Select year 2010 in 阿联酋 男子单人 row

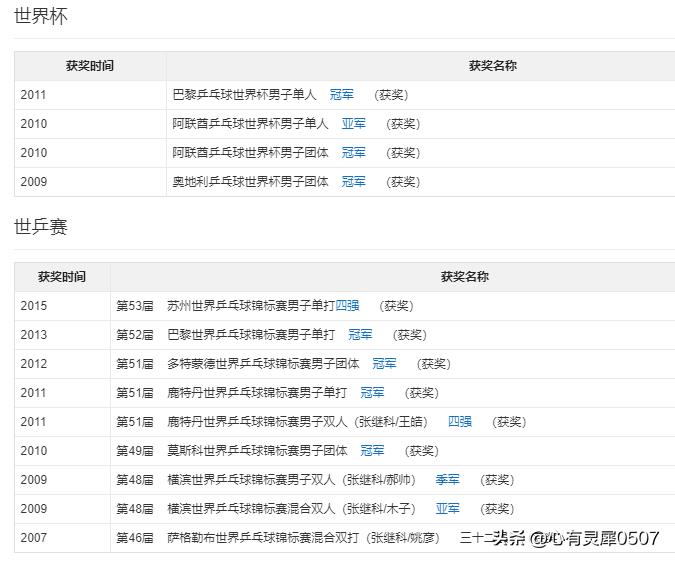click(34, 124)
